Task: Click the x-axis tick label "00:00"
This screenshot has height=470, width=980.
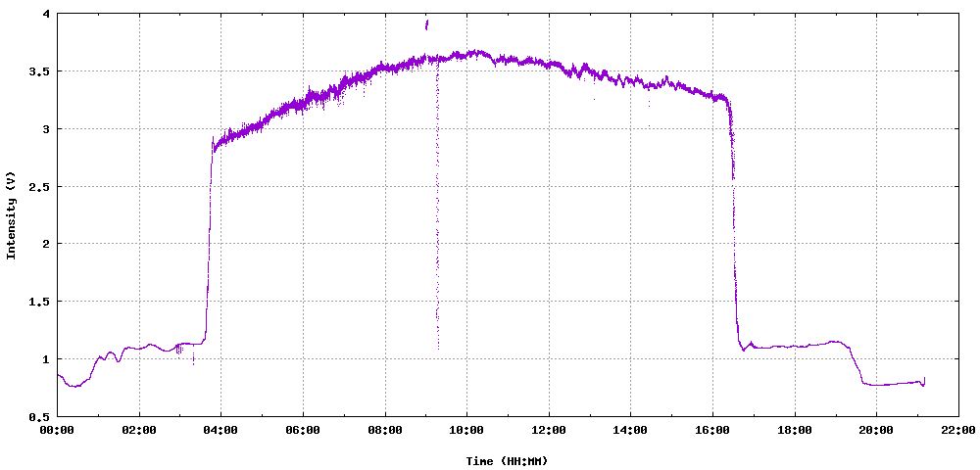Action: [57, 430]
